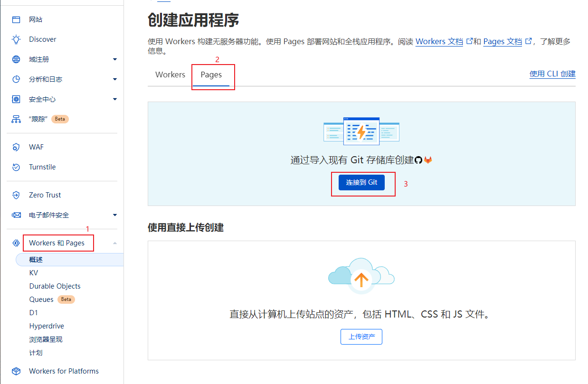This screenshot has width=588, height=384.
Task: Open 计划 submenu item
Action: [x=36, y=353]
